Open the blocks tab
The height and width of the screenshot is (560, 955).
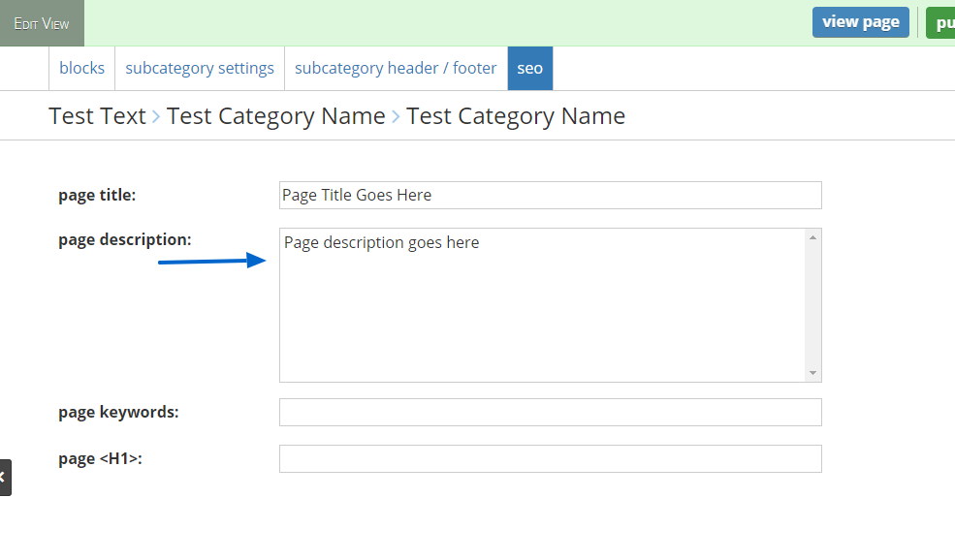(x=81, y=69)
